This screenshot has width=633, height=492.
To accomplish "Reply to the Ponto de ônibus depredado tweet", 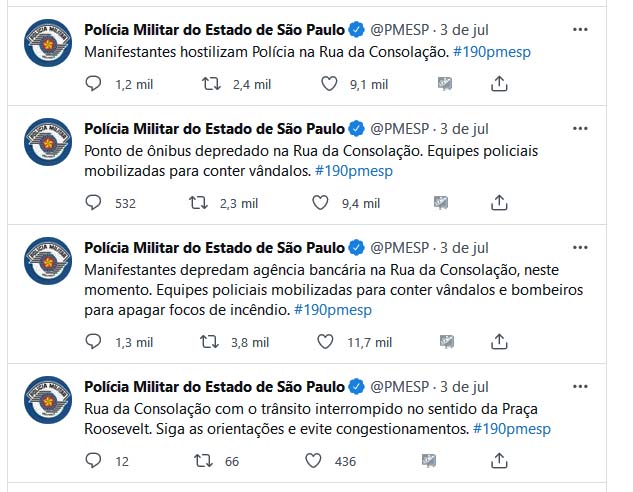I will coord(93,203).
